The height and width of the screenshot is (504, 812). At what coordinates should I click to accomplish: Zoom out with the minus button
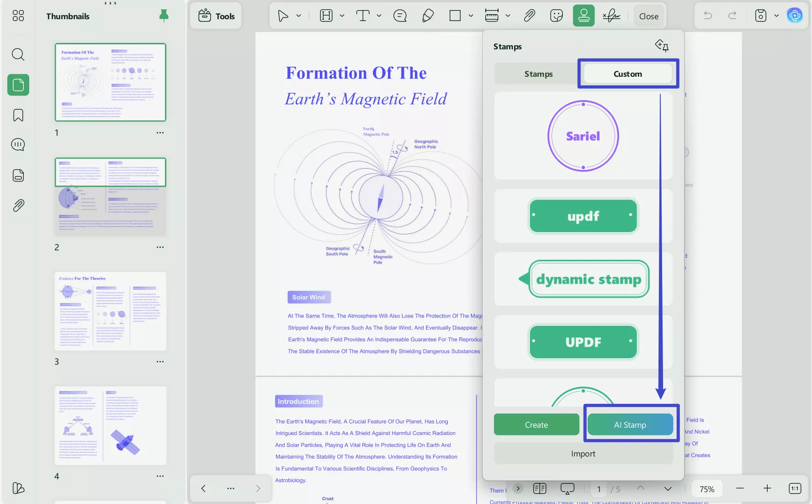pos(740,488)
